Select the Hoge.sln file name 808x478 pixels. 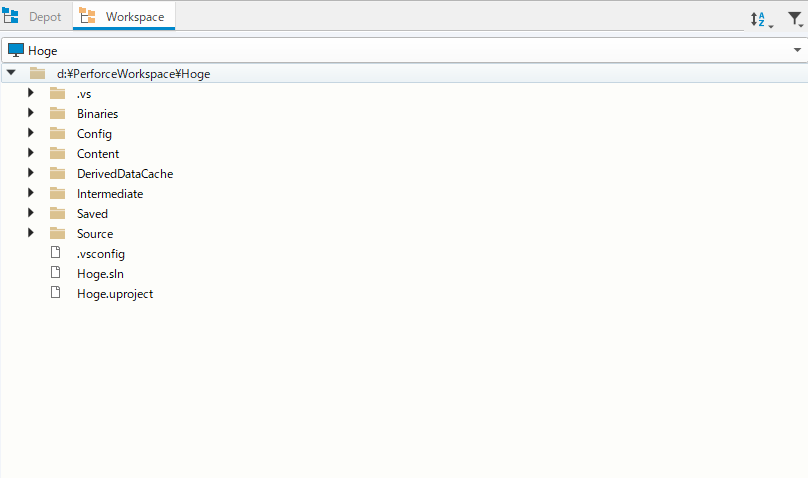coord(100,274)
